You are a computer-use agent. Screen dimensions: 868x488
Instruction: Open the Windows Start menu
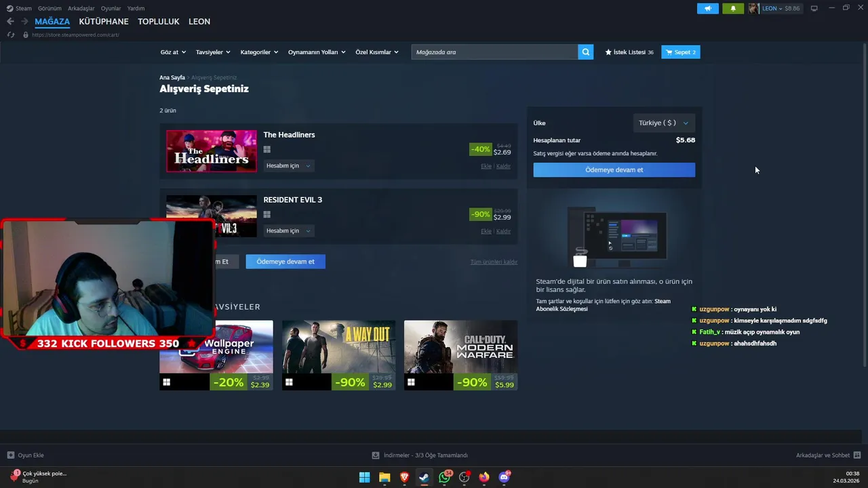coord(365,477)
